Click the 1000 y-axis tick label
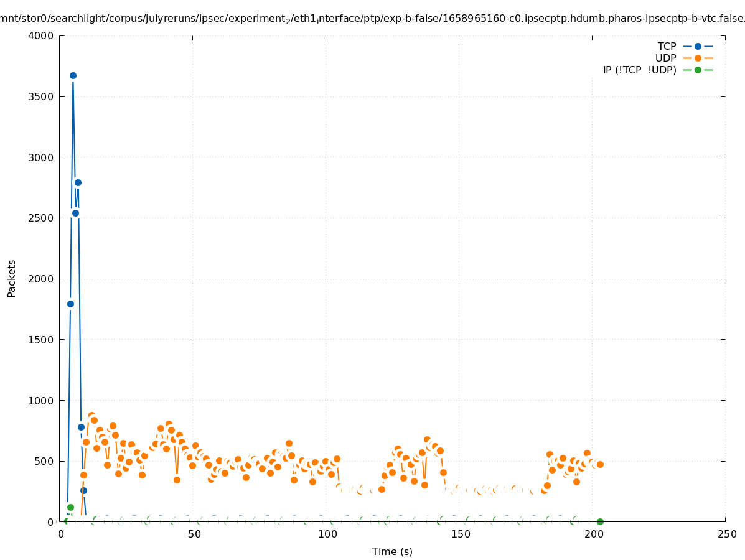Viewport: 745px width, 560px height. (42, 401)
